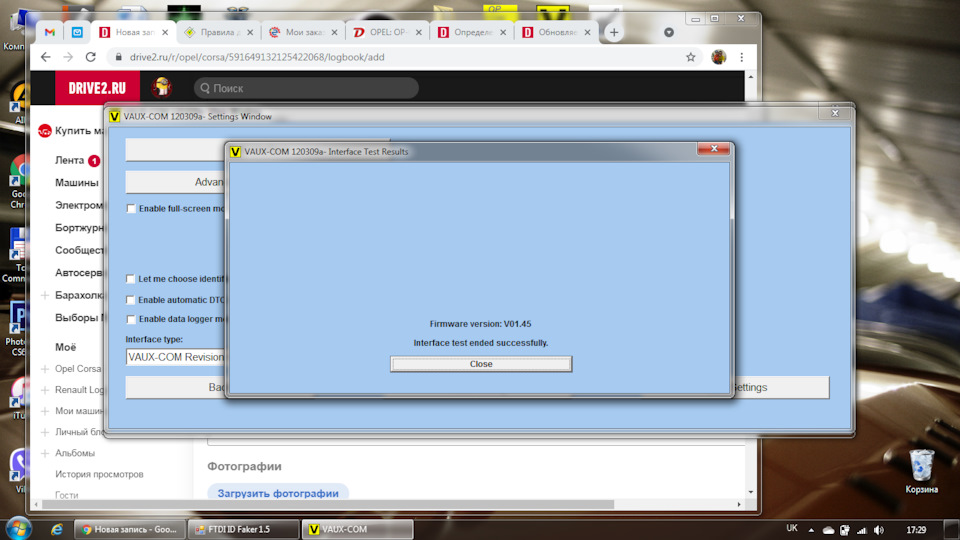The height and width of the screenshot is (540, 960).
Task: Show hidden tray icons arrow
Action: (x=811, y=530)
